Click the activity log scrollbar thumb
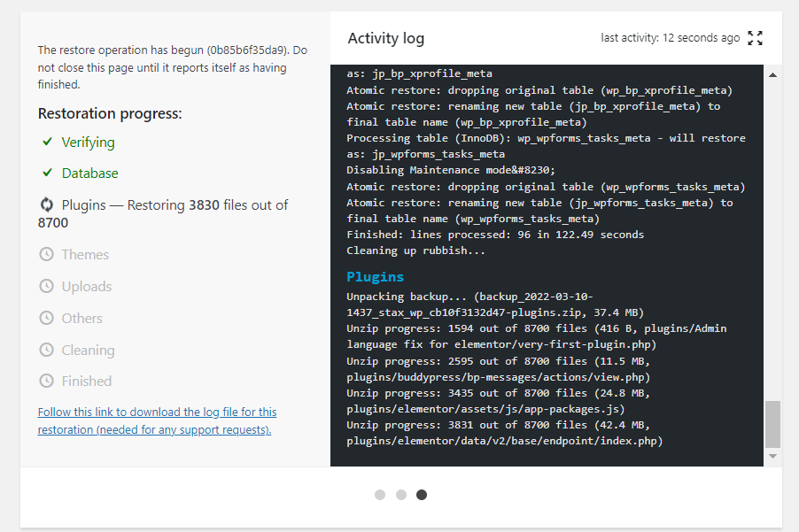The height and width of the screenshot is (532, 799). [x=772, y=424]
